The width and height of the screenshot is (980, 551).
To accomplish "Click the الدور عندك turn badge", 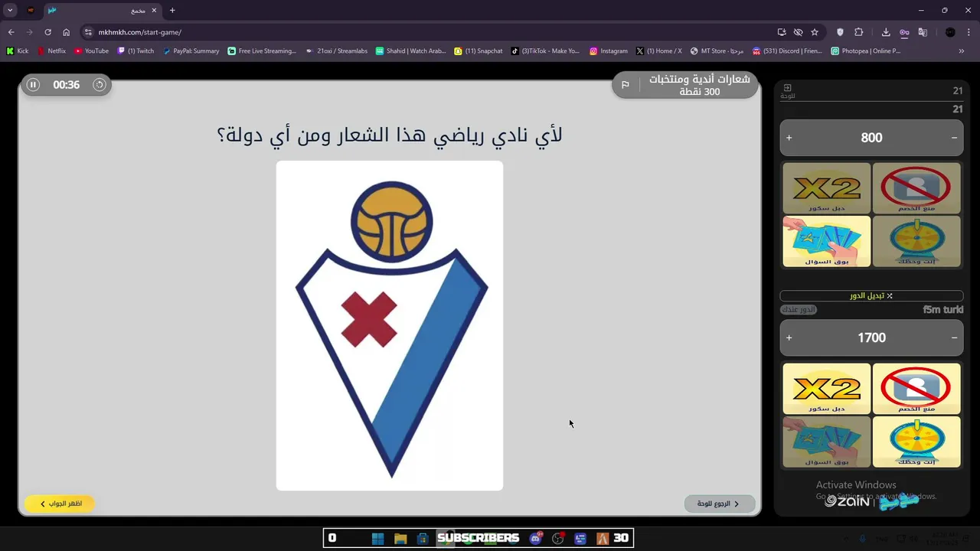I will [x=799, y=310].
